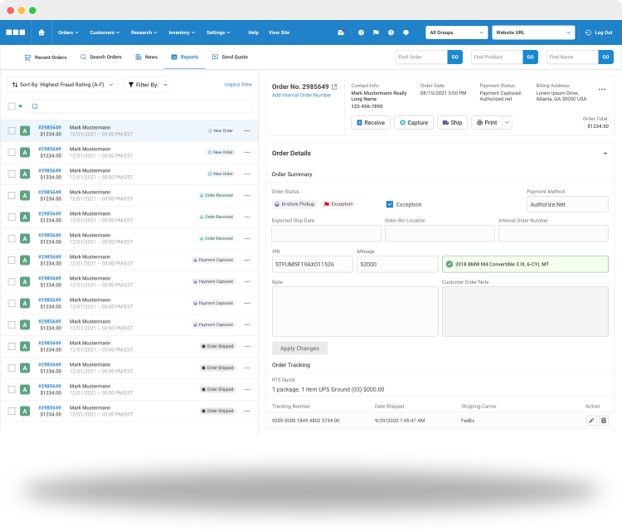Click the VIN input field

[312, 264]
